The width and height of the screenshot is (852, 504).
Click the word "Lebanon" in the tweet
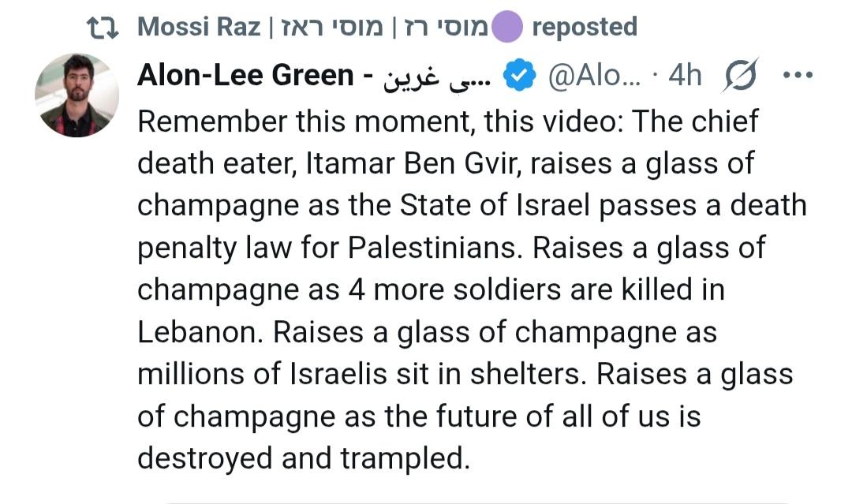(x=200, y=331)
